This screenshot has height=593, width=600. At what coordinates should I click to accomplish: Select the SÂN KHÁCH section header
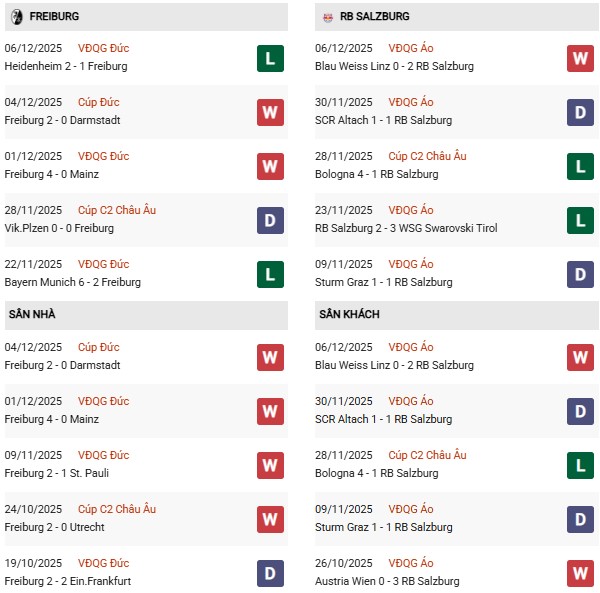click(349, 315)
